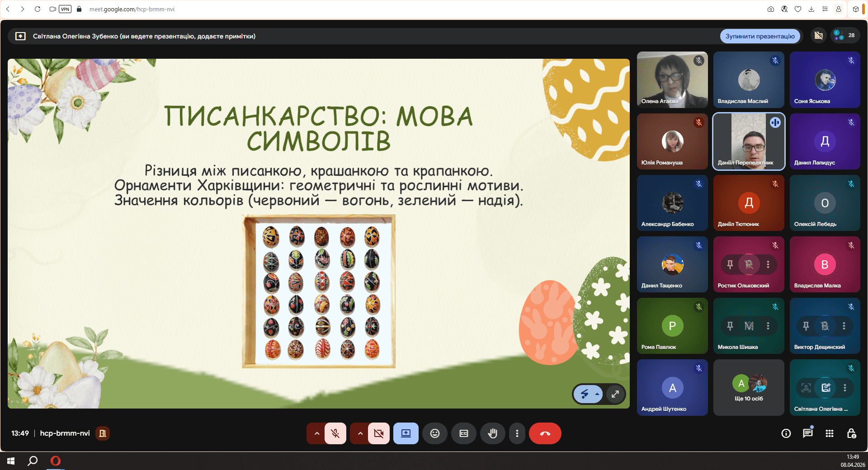
Task: Click the red leave call button
Action: [545, 433]
